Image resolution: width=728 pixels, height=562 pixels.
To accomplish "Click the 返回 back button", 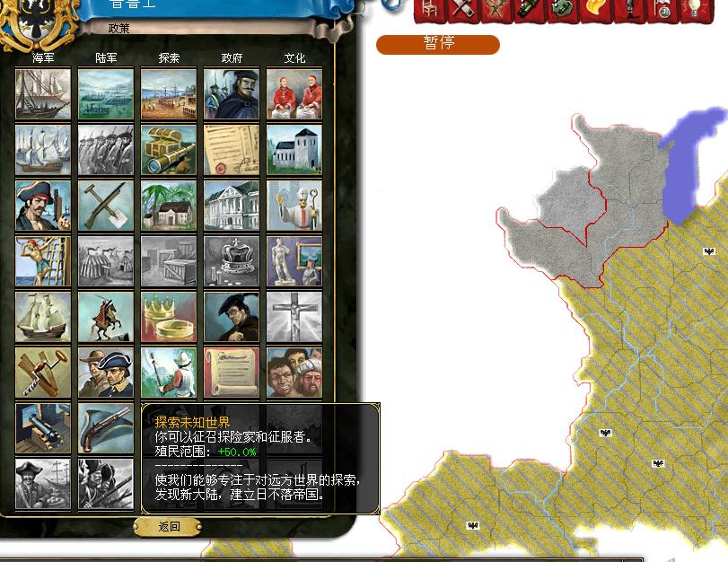I will tap(169, 527).
